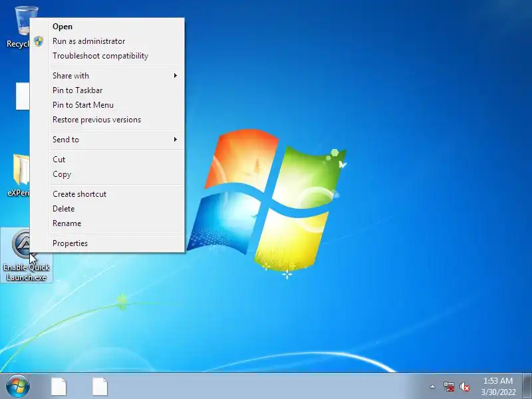Image resolution: width=532 pixels, height=399 pixels.
Task: Open the Windows Start orb
Action: (18, 386)
